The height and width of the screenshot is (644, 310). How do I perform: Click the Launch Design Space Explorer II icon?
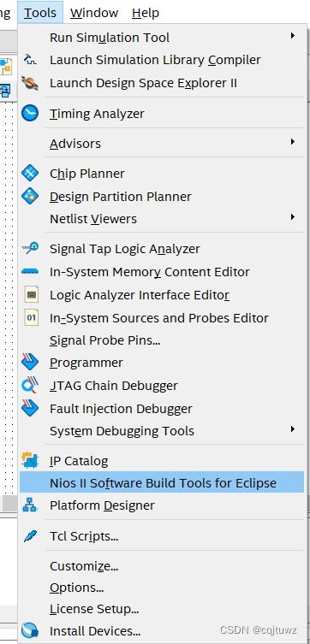30,83
